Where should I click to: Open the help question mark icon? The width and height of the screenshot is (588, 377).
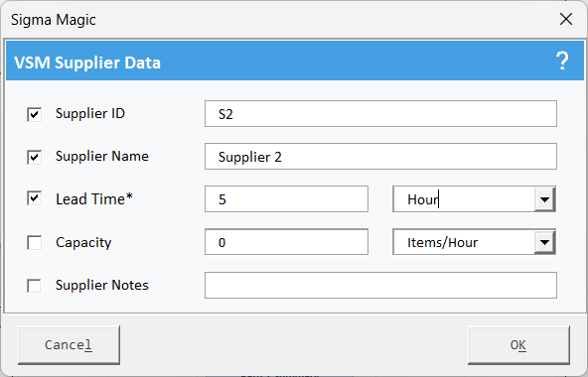coord(562,62)
